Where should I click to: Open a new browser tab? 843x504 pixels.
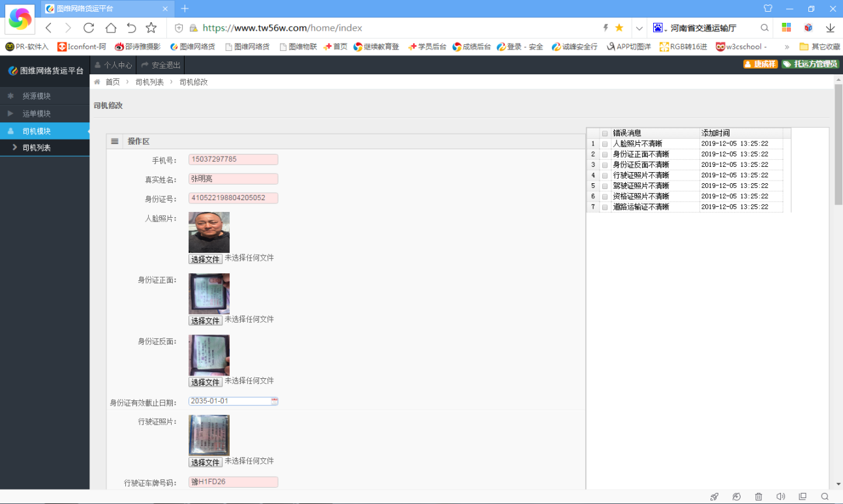[x=185, y=8]
